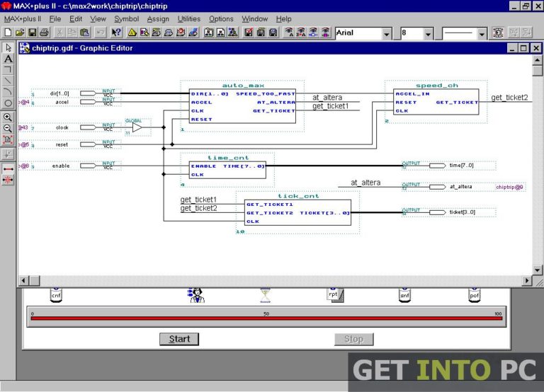Click Project Save and Compile icon
Image resolution: width=544 pixels, height=392 pixels.
[x=261, y=33]
